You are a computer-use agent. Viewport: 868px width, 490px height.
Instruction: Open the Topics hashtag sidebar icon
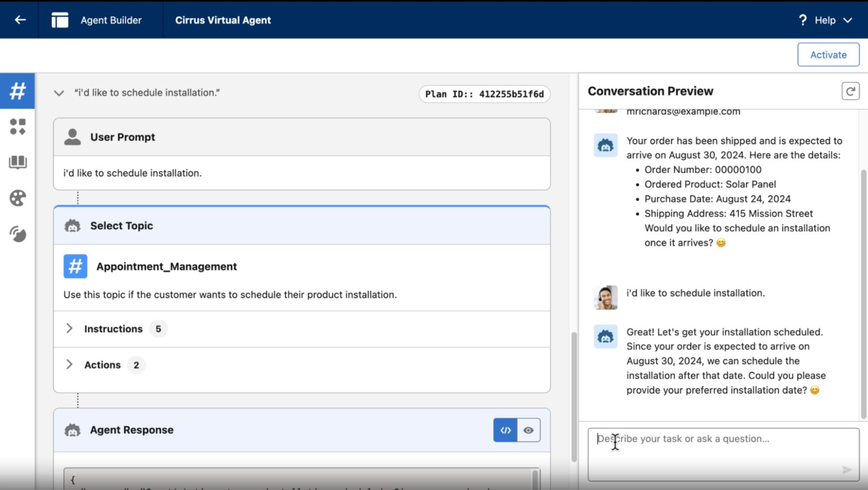point(18,91)
